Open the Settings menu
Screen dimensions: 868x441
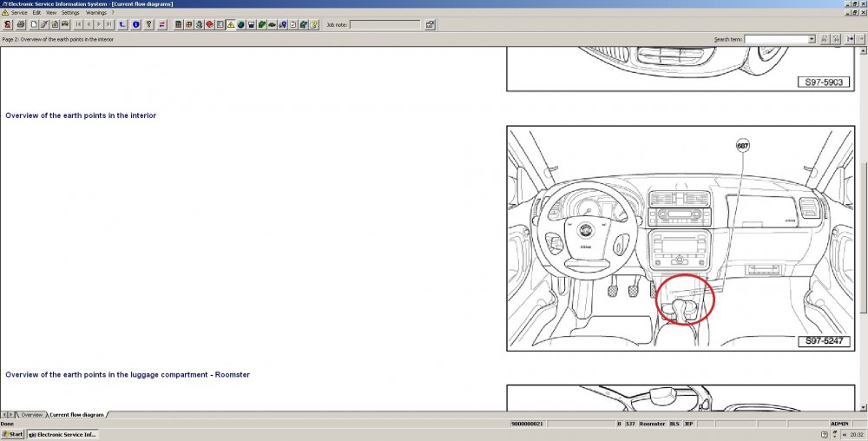pyautogui.click(x=70, y=12)
